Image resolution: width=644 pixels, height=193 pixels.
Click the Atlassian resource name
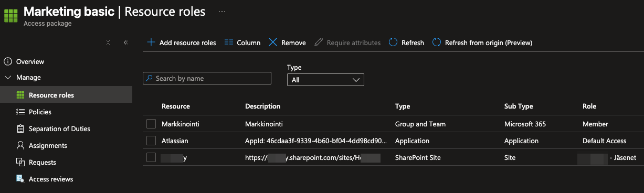(175, 141)
